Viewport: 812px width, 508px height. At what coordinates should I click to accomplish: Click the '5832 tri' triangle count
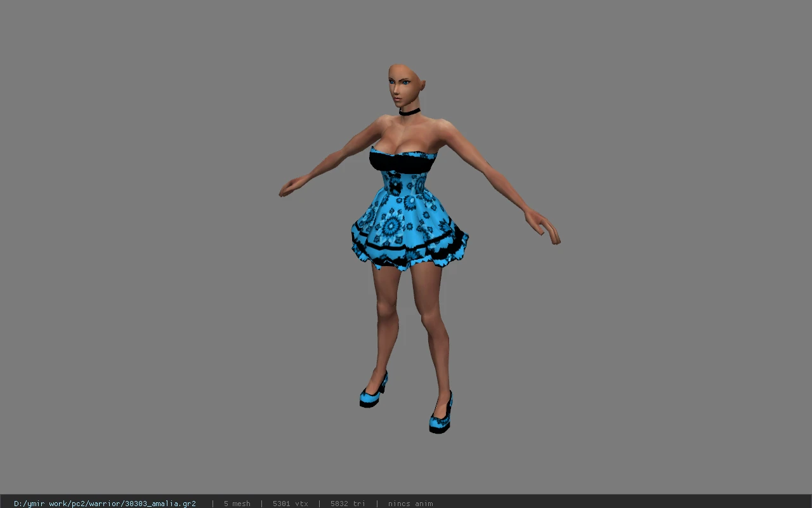click(348, 504)
